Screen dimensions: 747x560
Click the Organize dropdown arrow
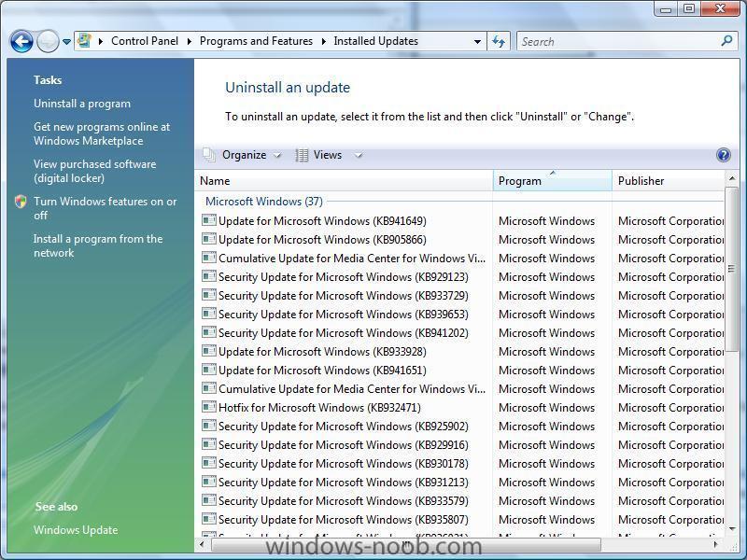277,156
